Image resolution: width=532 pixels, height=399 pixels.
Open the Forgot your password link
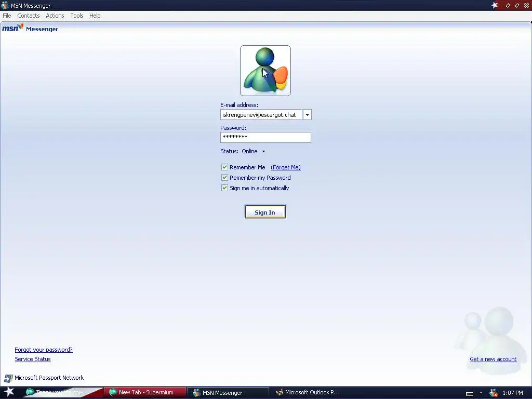pyautogui.click(x=44, y=350)
